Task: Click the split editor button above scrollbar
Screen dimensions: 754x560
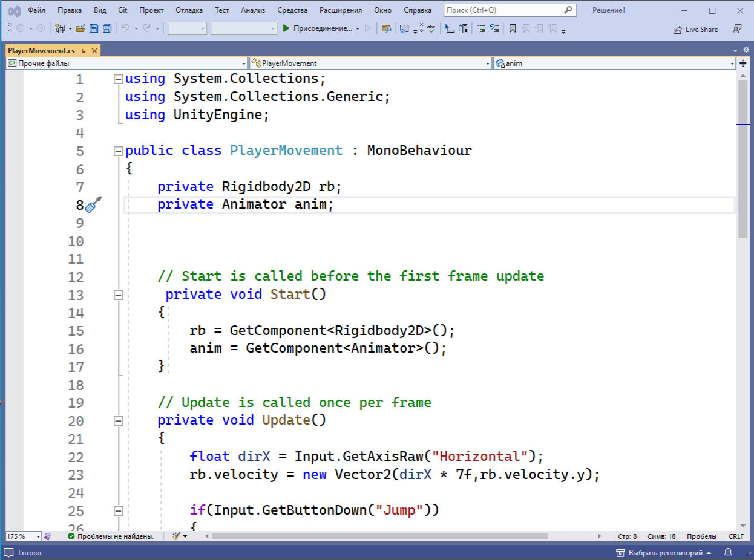Action: click(x=743, y=63)
